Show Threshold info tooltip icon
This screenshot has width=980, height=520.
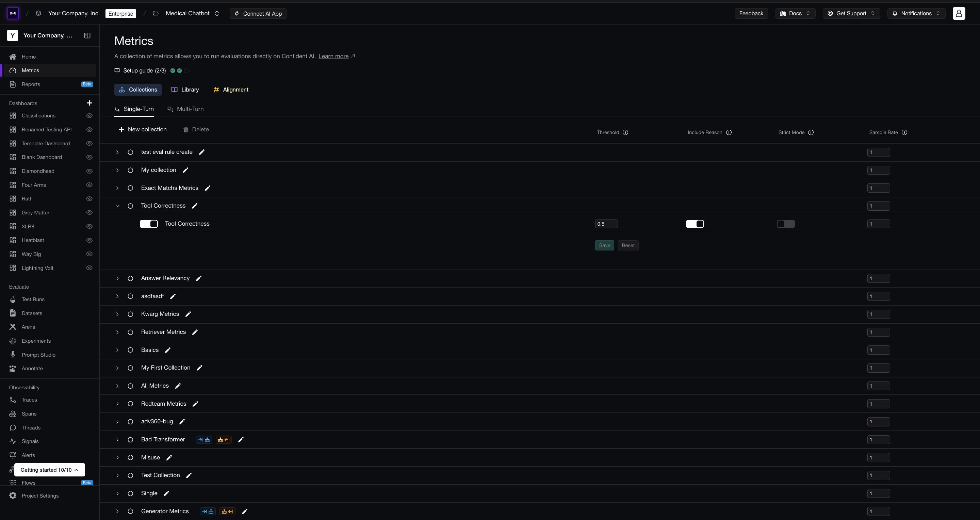click(625, 132)
